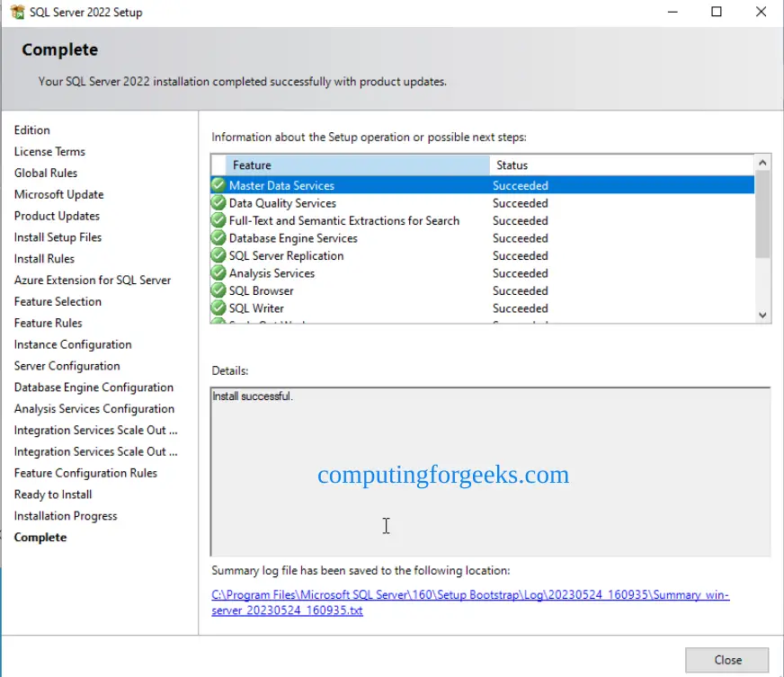Close the setup window with X
The width and height of the screenshot is (784, 677).
tap(761, 12)
